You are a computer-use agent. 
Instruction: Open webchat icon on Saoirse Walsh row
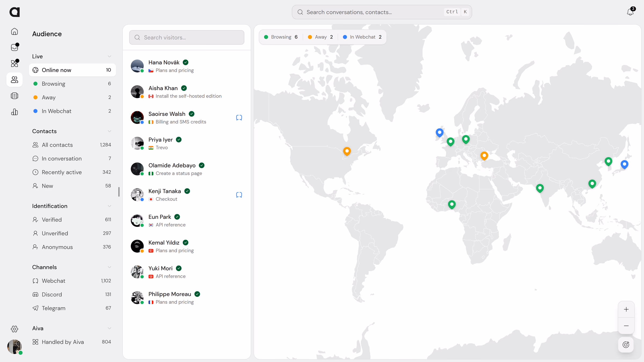click(239, 118)
